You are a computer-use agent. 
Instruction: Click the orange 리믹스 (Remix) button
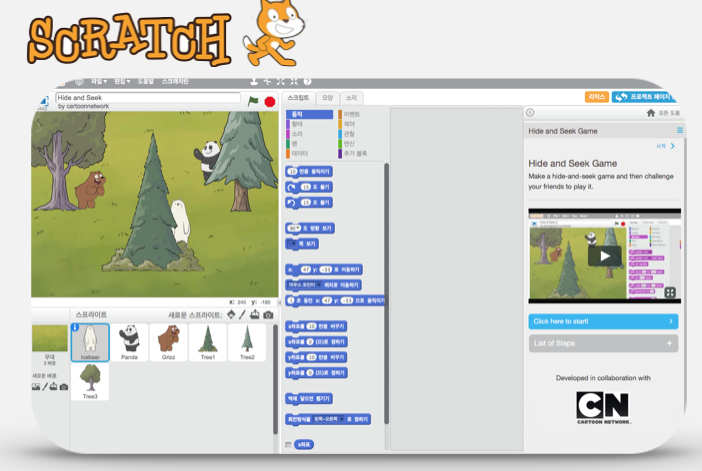coord(597,97)
